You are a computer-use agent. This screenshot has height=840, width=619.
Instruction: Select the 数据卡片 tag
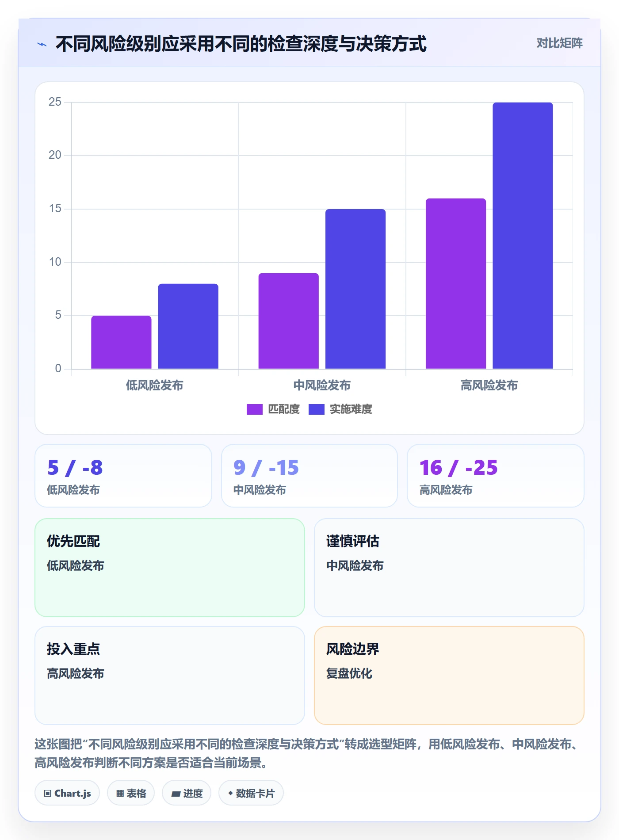[251, 793]
